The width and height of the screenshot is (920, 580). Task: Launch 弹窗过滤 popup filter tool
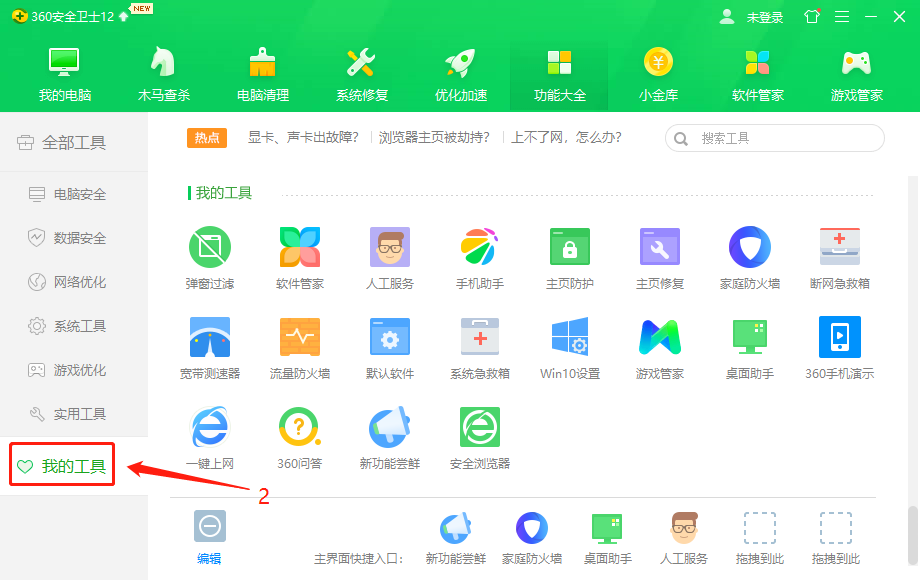click(210, 259)
